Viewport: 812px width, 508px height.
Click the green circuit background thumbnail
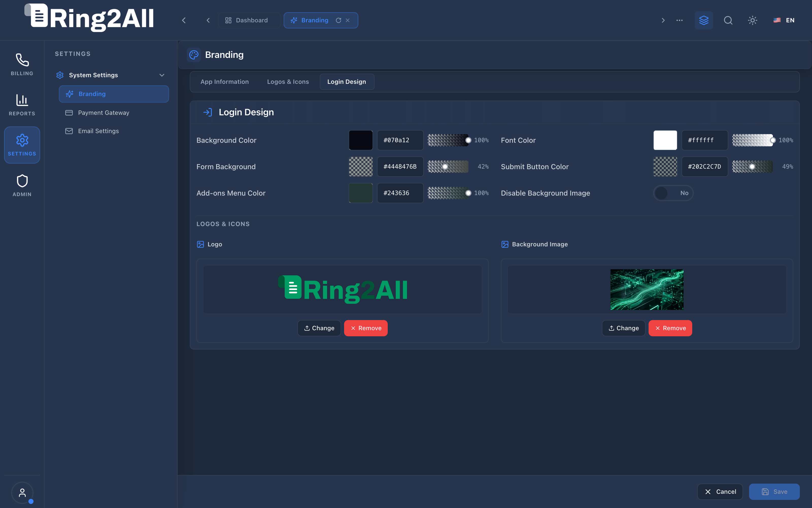point(647,290)
